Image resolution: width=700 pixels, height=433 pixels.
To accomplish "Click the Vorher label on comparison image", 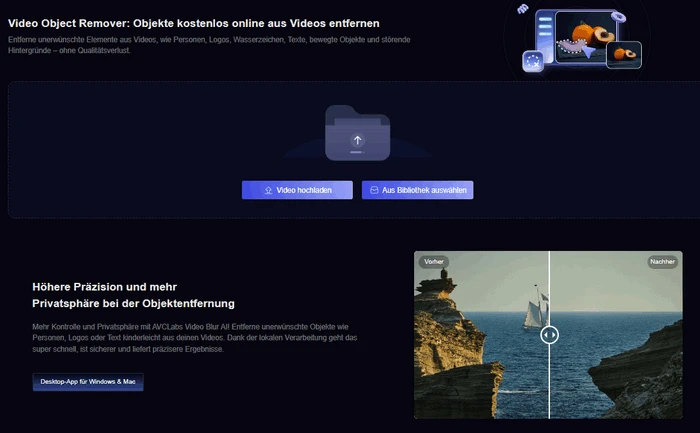I will (x=434, y=262).
